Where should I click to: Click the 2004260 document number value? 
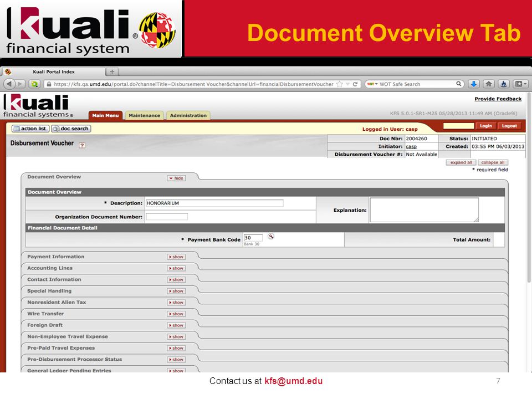(x=416, y=139)
